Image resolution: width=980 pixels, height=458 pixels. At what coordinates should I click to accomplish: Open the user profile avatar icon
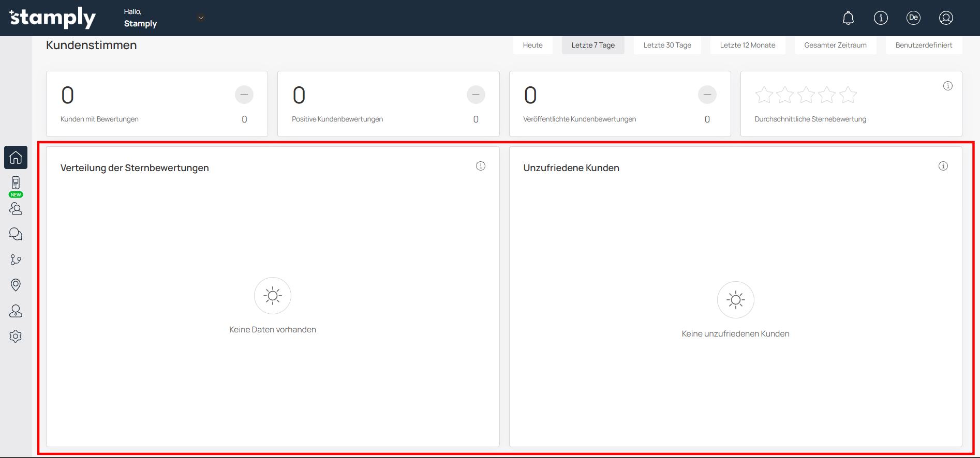coord(946,18)
